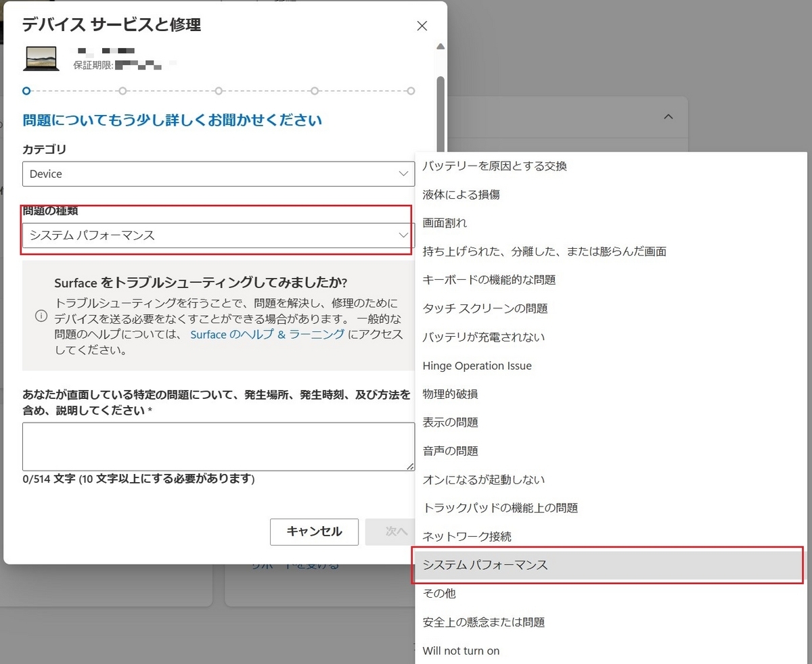Viewport: 812px width, 664px height.
Task: Select バッテリーを原因とする交換 option
Action: click(x=611, y=166)
